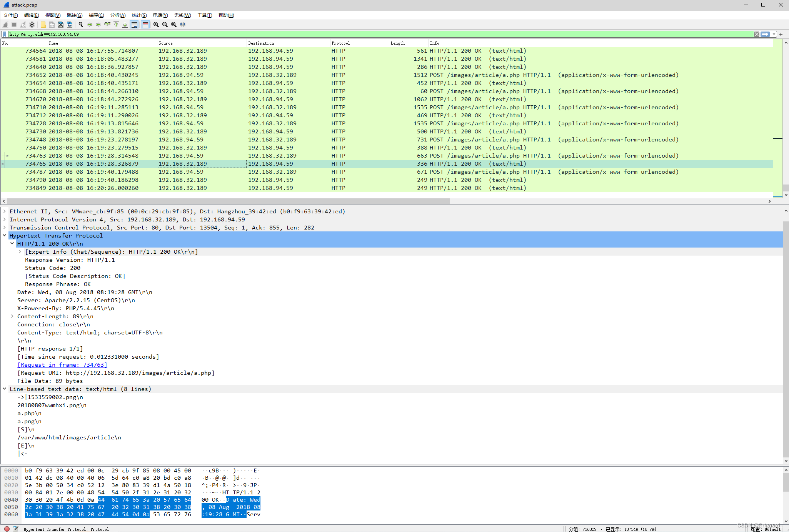This screenshot has height=532, width=789.
Task: Save the capture file icon
Action: [52, 25]
